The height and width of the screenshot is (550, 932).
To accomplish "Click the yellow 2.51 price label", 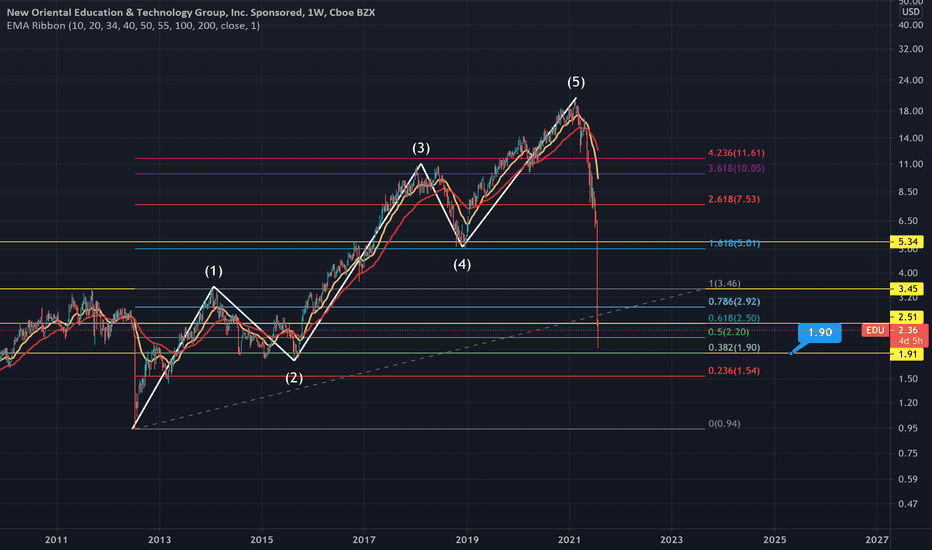I will point(907,316).
